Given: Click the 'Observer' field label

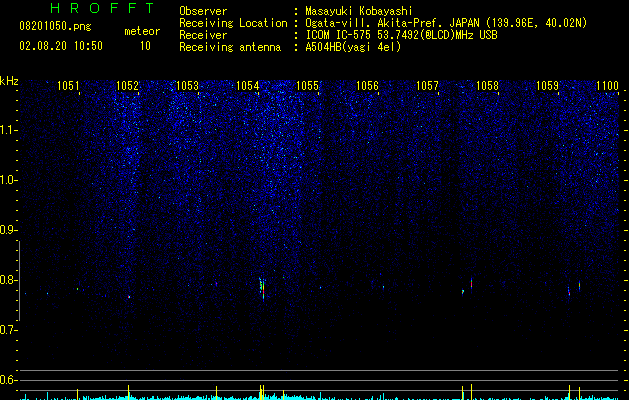Looking at the screenshot, I should (x=203, y=11).
